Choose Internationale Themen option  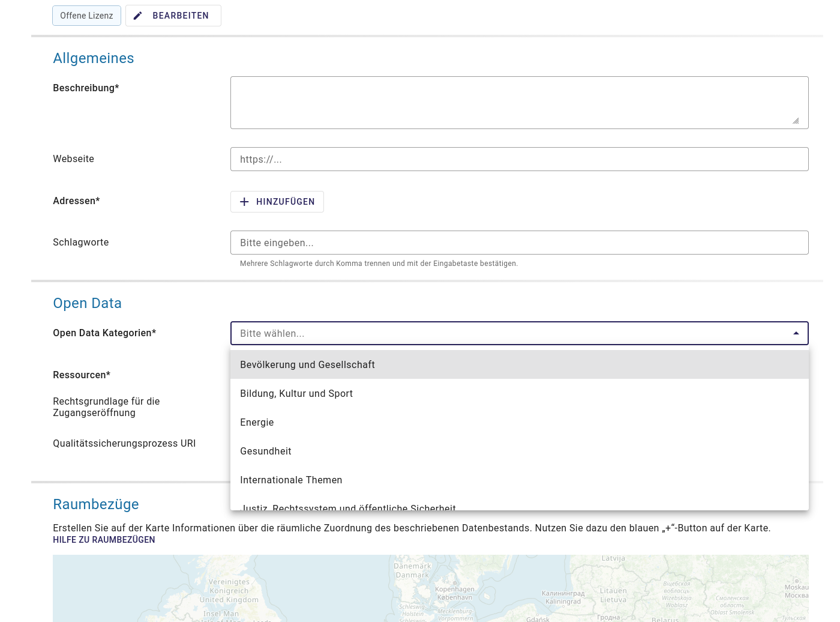pyautogui.click(x=520, y=480)
